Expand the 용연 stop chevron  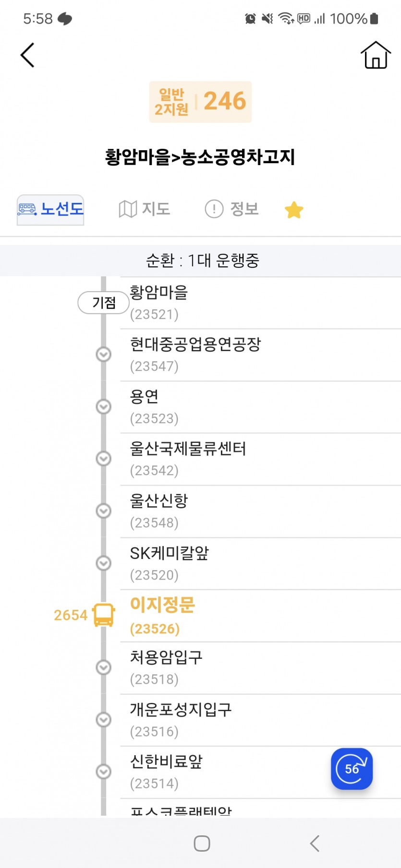coord(104,407)
